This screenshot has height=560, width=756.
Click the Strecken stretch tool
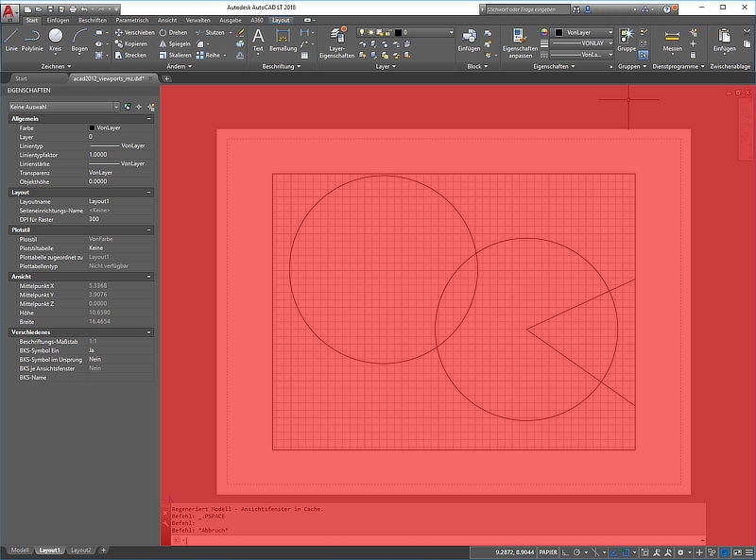tap(130, 56)
